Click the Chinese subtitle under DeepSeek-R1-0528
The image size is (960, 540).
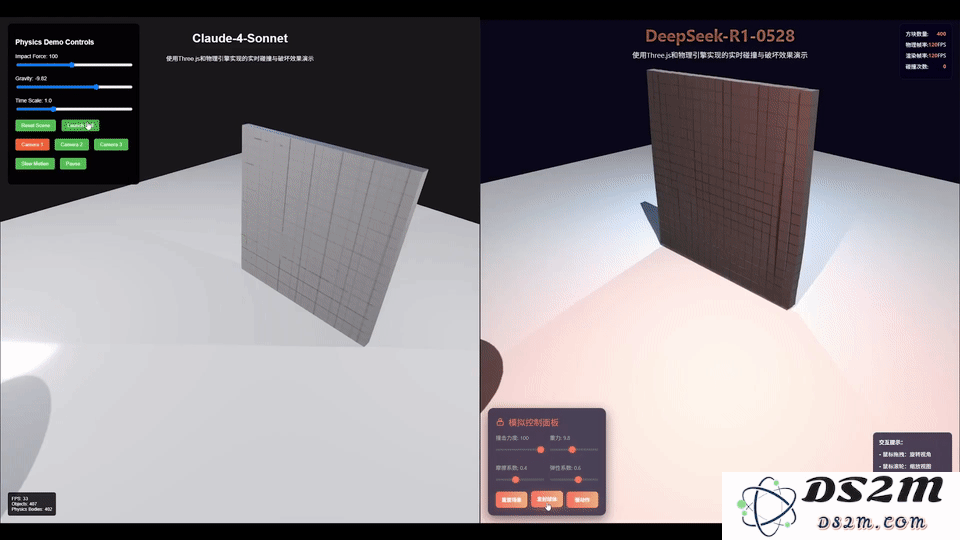(x=720, y=55)
